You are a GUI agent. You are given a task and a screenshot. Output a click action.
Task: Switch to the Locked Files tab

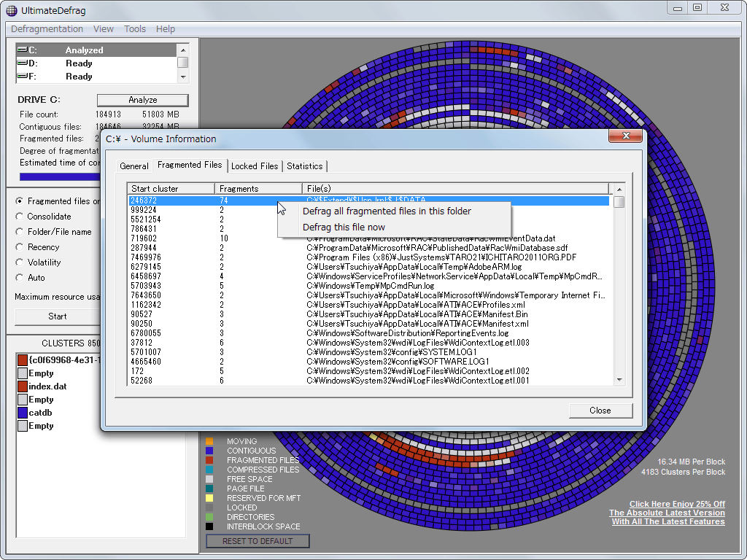[255, 166]
